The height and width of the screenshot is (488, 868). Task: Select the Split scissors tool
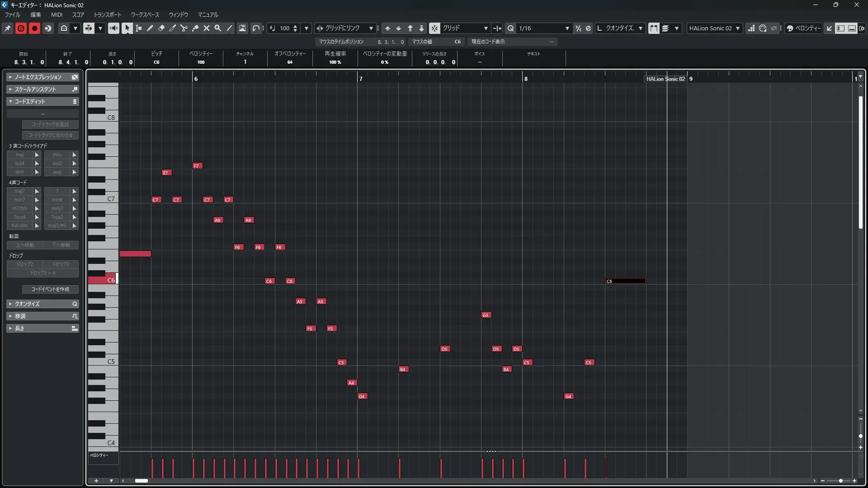(x=184, y=28)
